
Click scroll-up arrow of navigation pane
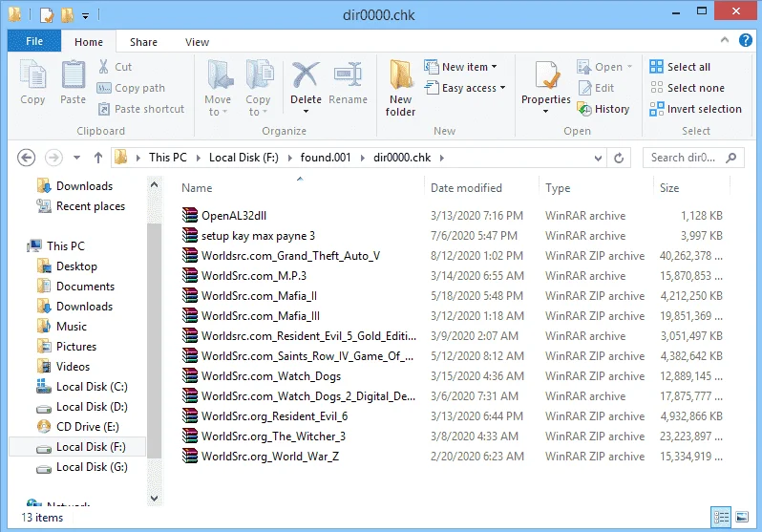[x=154, y=184]
